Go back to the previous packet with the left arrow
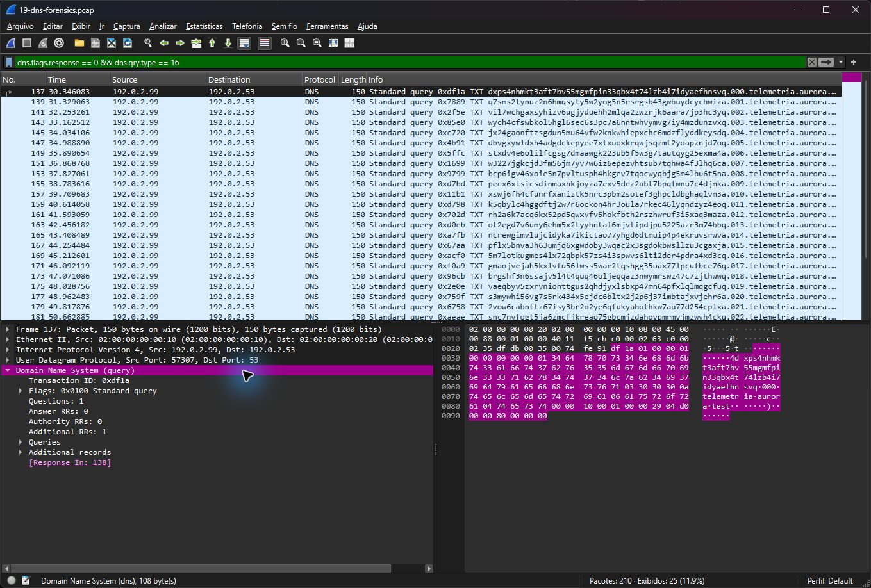The height and width of the screenshot is (588, 871). click(164, 43)
